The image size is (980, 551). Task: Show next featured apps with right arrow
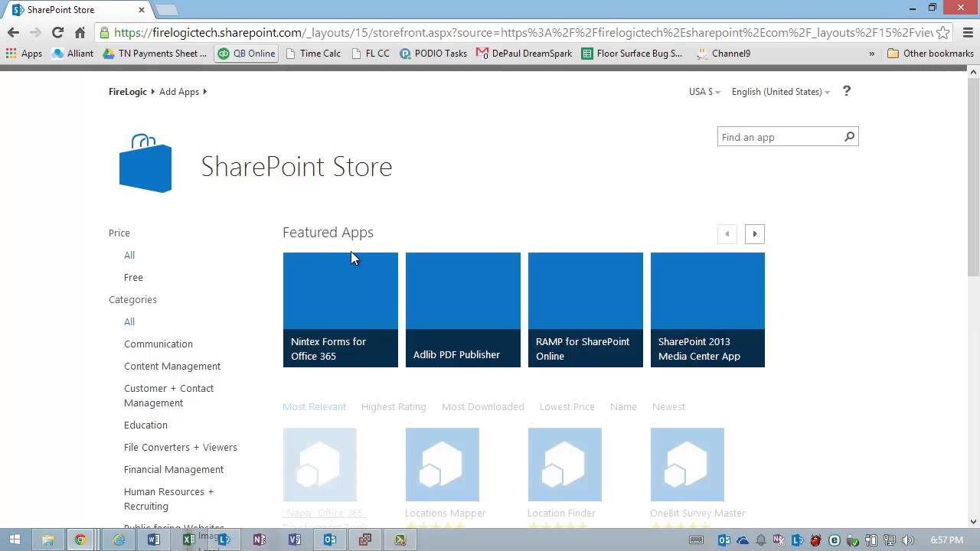[755, 233]
